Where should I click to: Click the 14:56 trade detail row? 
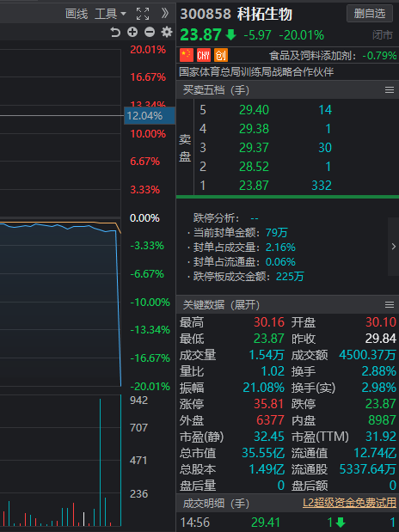click(x=287, y=523)
